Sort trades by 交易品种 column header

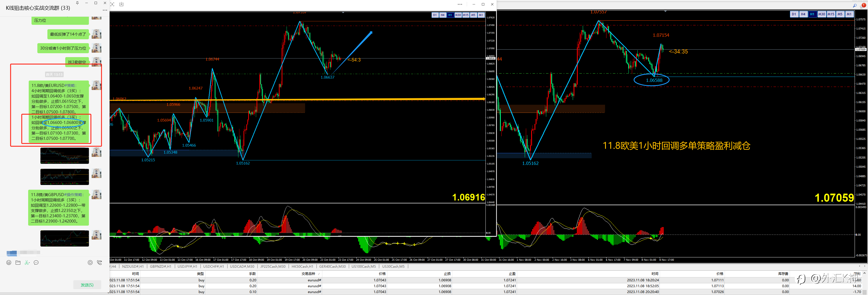(x=308, y=274)
